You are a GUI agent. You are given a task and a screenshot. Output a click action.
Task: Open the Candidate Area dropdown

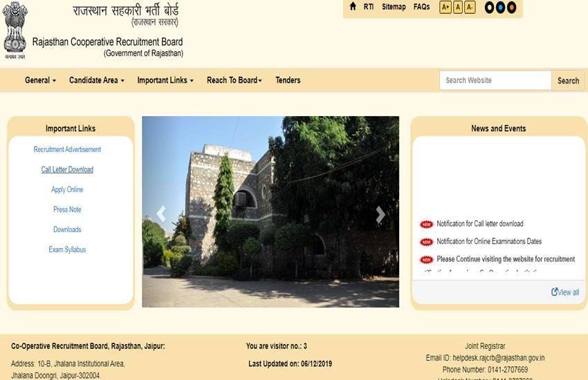[x=96, y=80]
